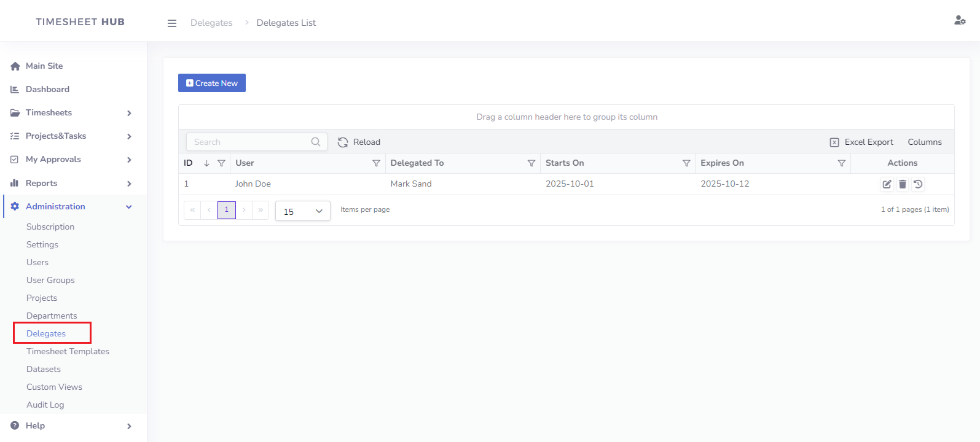Toggle the hamburger sidebar menu icon

click(172, 23)
